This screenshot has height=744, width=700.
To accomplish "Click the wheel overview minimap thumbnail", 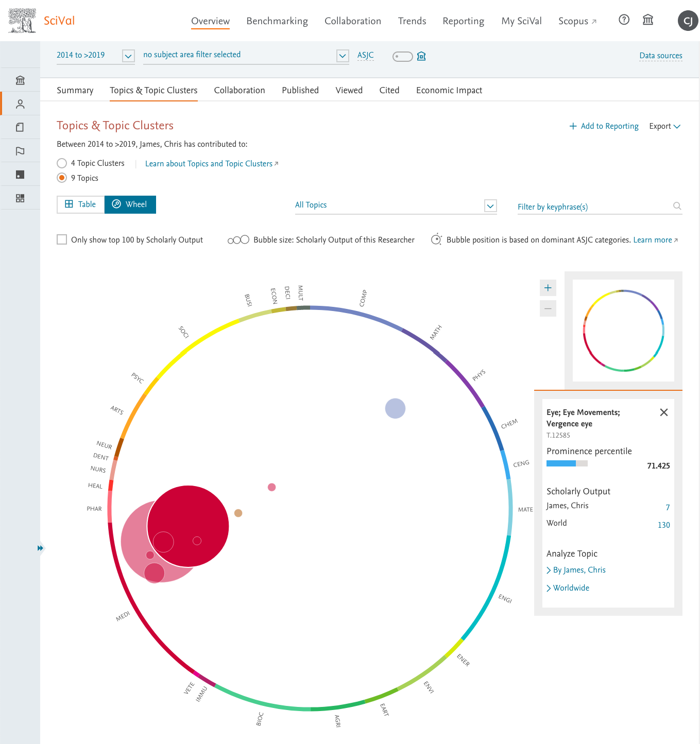I will pos(623,331).
